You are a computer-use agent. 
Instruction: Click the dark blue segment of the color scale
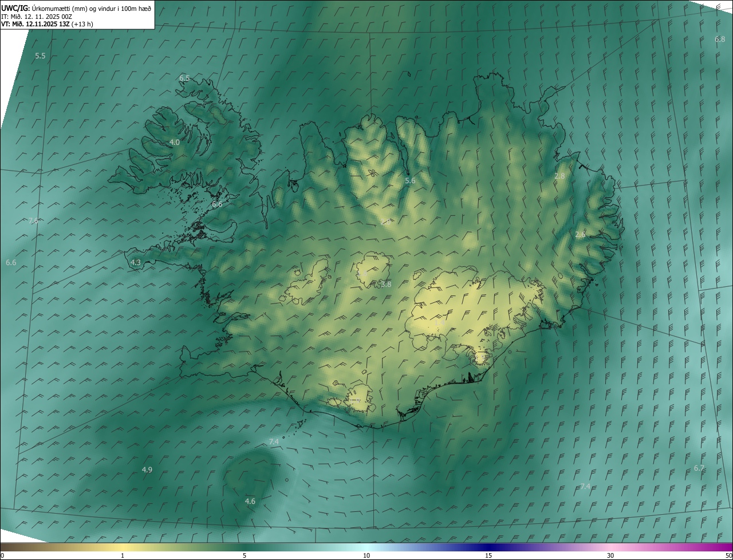tap(488, 547)
